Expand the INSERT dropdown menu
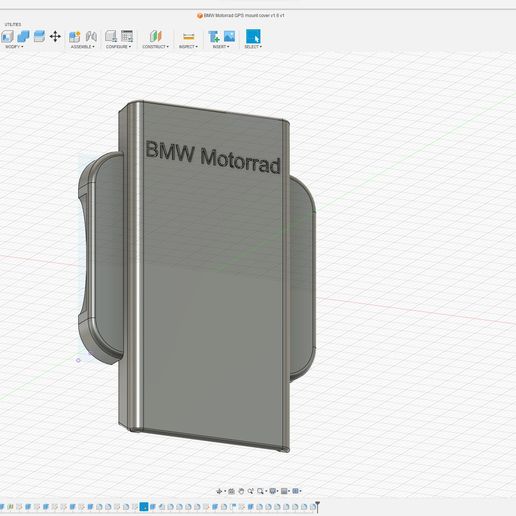516x516 pixels. (221, 47)
